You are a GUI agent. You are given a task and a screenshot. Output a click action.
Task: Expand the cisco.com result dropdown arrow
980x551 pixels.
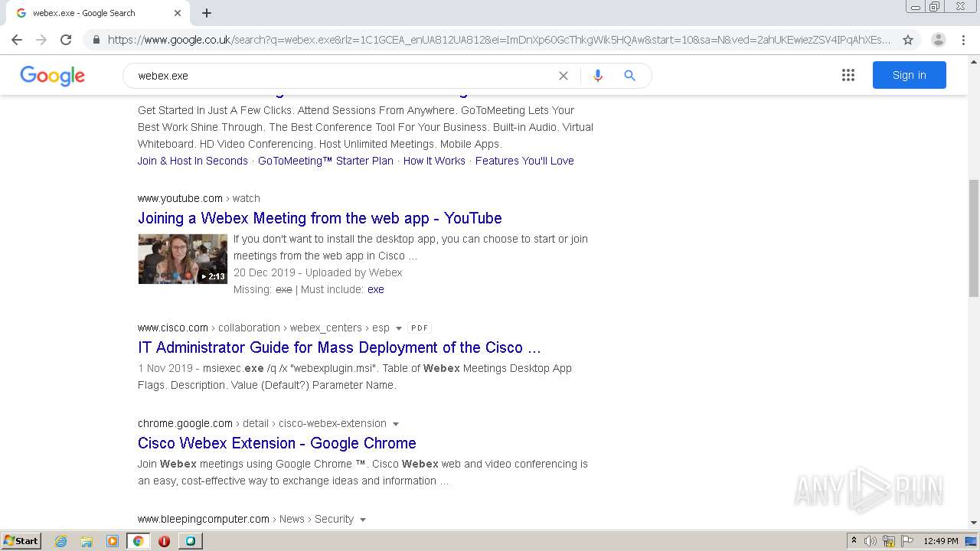pyautogui.click(x=398, y=328)
